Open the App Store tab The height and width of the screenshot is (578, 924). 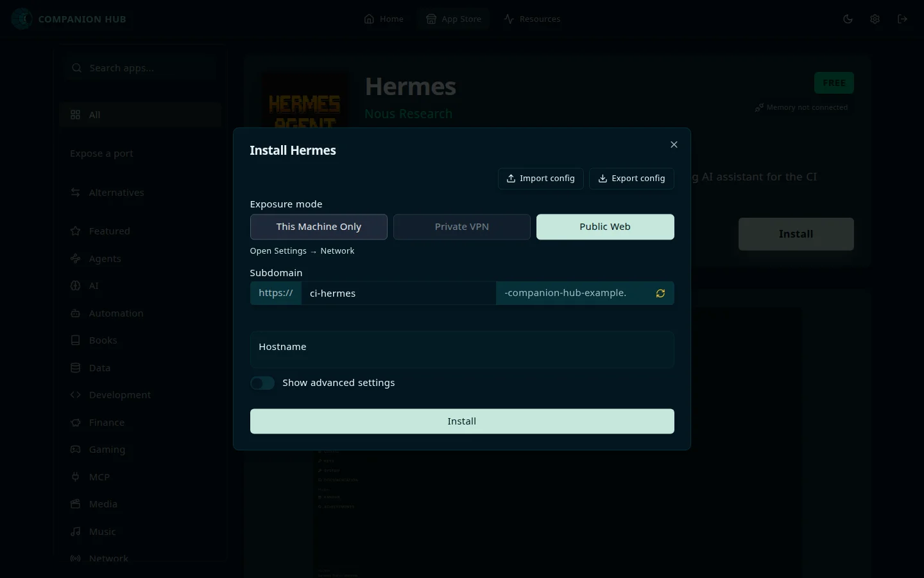tap(453, 19)
